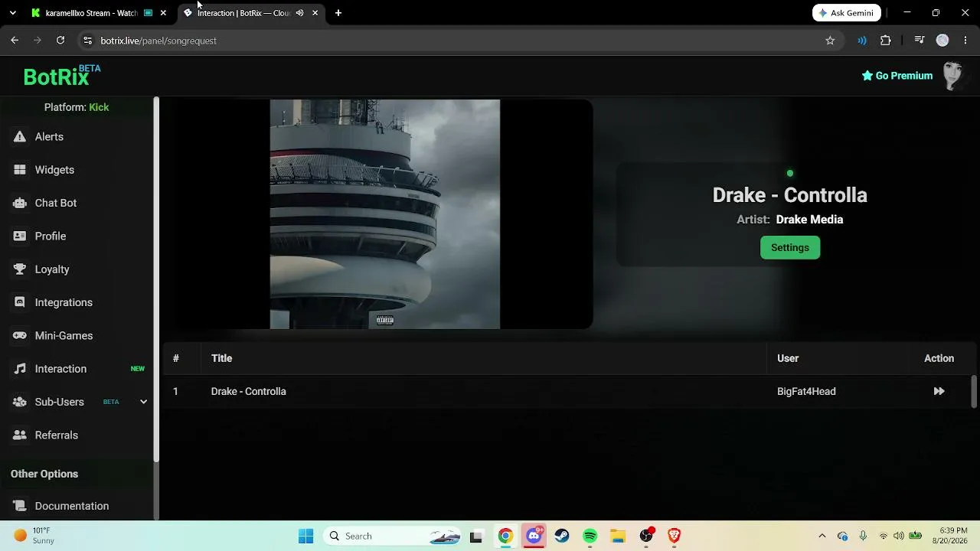
Task: Select the Mini-Games gamepad icon
Action: 20,336
